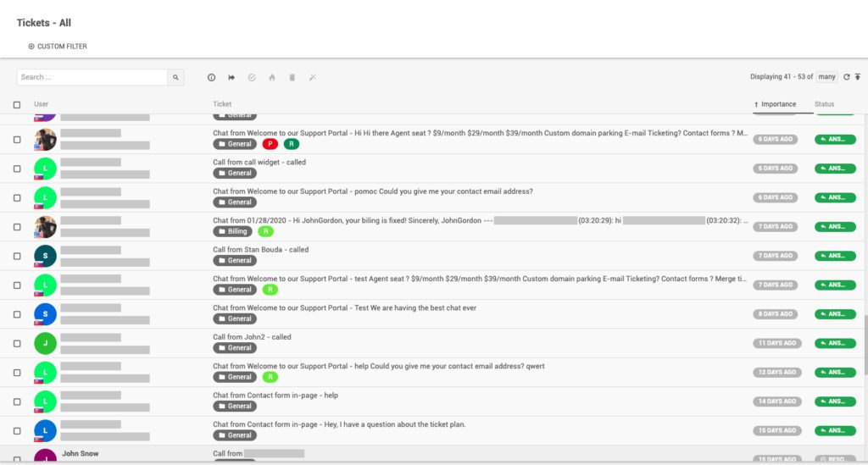
Task: Click the trash delete toolbar icon
Action: pyautogui.click(x=292, y=77)
